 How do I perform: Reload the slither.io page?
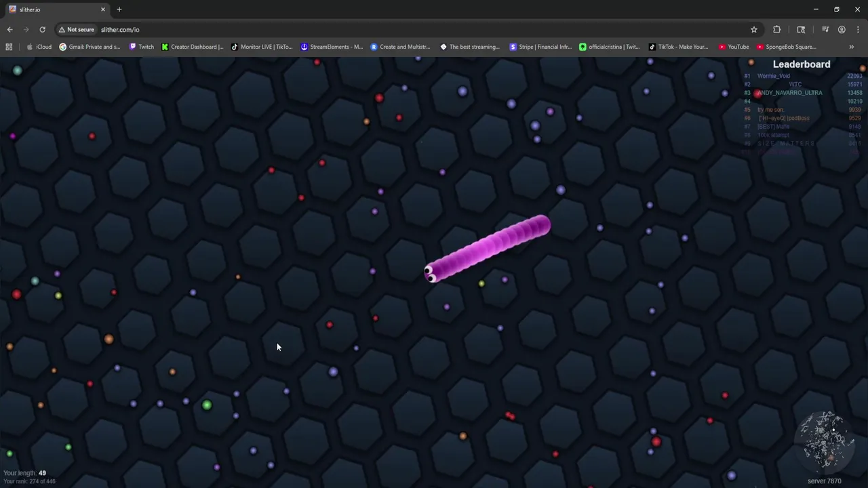coord(42,29)
